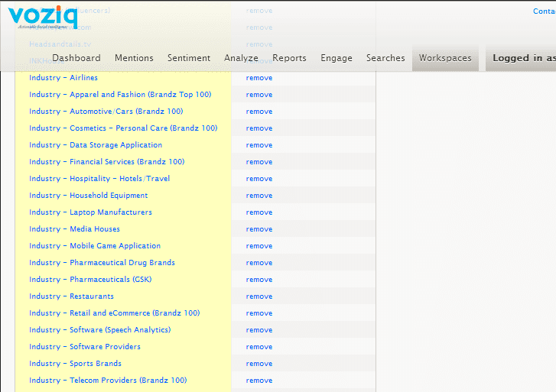Image resolution: width=556 pixels, height=392 pixels.
Task: Open the Searches menu
Action: [x=385, y=58]
